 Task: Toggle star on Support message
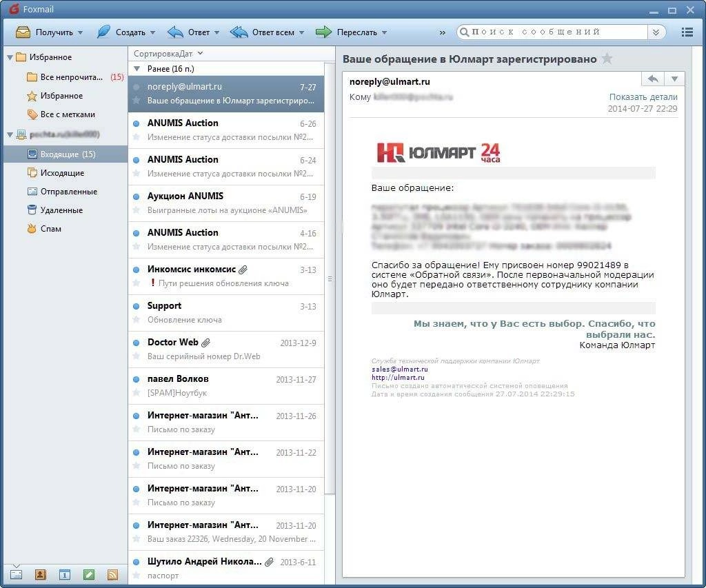(136, 319)
